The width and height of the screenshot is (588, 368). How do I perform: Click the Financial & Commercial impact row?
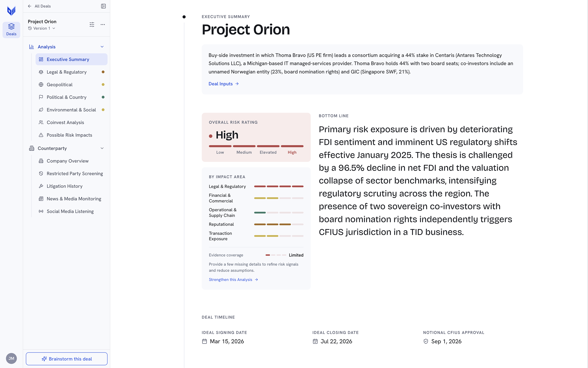coord(256,198)
